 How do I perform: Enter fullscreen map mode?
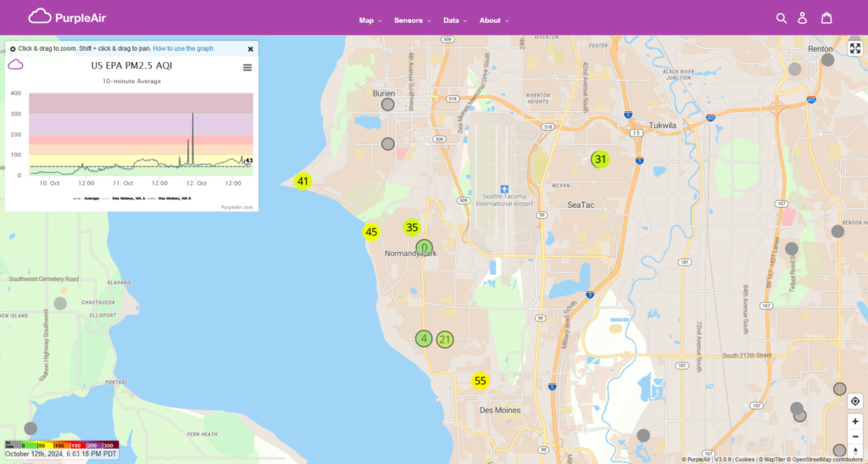(x=855, y=48)
